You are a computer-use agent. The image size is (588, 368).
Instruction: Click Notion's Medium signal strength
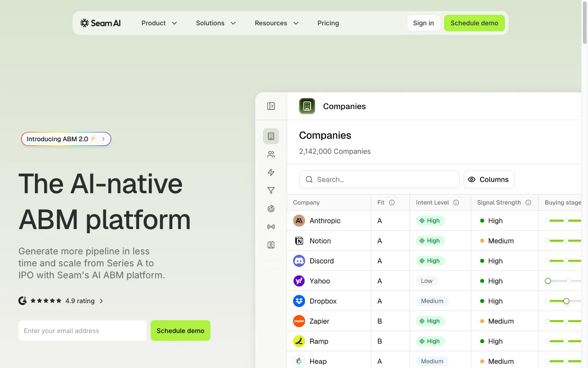point(497,241)
